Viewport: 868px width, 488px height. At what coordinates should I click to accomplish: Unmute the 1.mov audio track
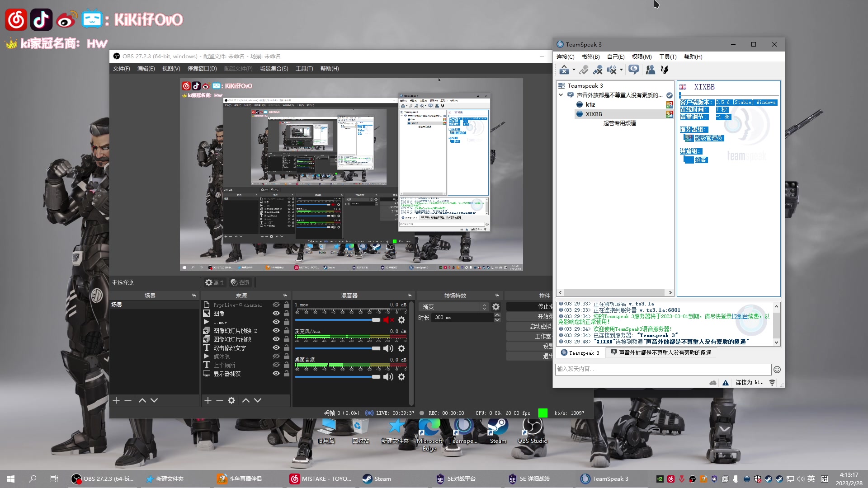click(388, 320)
